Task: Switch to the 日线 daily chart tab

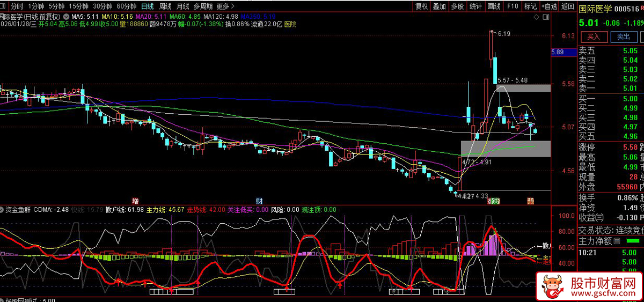Action: coord(147,6)
